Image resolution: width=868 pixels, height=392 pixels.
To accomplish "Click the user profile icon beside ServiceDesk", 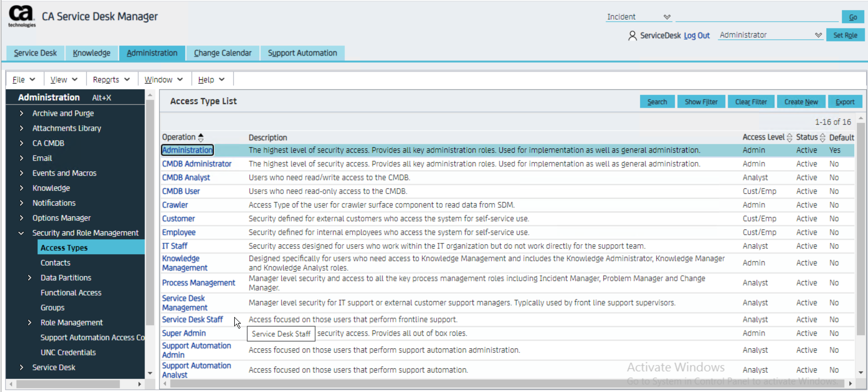I will point(632,35).
